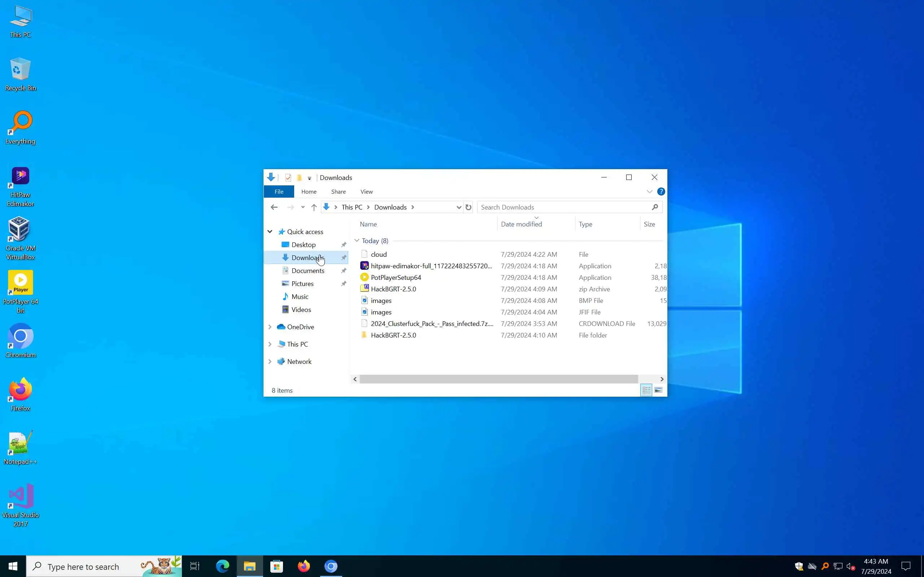The image size is (924, 577).
Task: Click the Back navigation arrow
Action: point(274,207)
